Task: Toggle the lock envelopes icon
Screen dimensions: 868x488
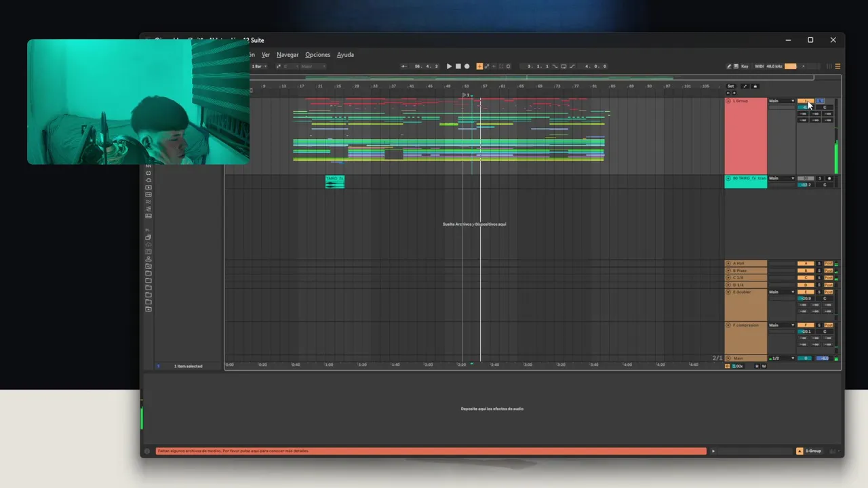Action: click(x=755, y=86)
